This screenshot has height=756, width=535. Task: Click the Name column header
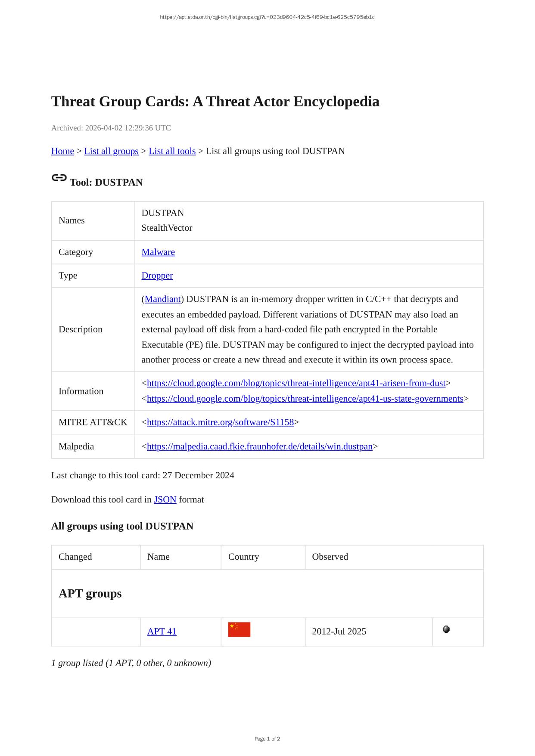coord(158,557)
